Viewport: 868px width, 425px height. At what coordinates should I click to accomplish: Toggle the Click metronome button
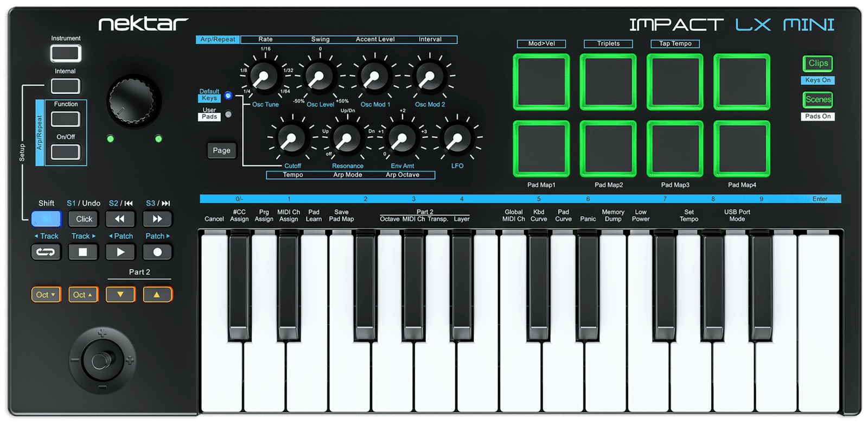(84, 219)
